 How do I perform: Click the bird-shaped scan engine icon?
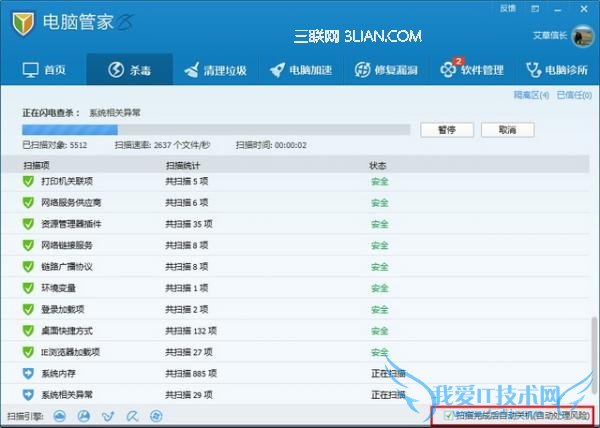tap(108, 416)
